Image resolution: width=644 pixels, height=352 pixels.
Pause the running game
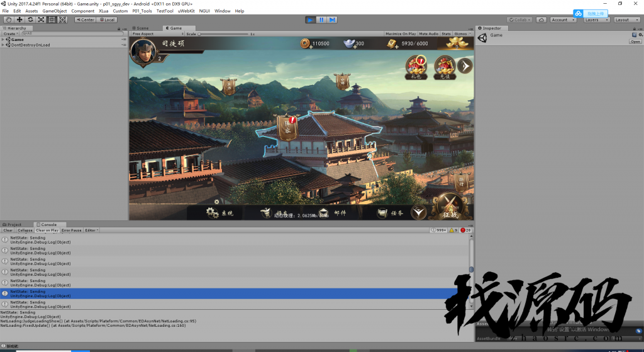click(321, 20)
